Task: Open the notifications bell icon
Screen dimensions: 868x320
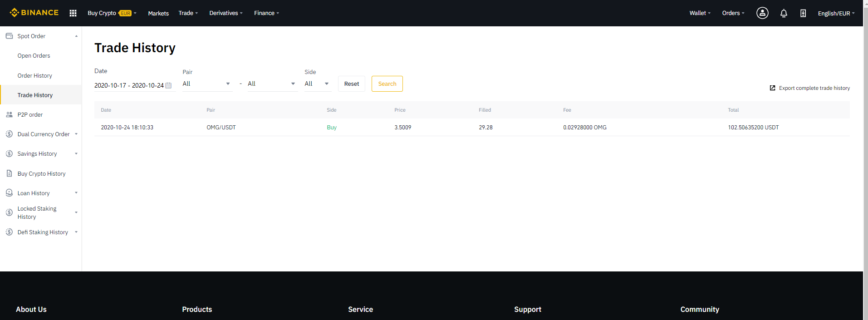Action: pyautogui.click(x=784, y=13)
